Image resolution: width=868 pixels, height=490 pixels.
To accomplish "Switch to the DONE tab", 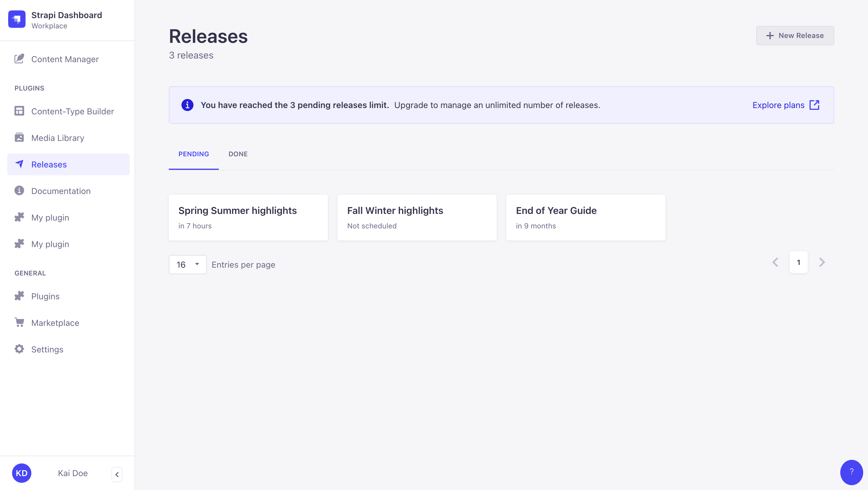I will (x=238, y=154).
